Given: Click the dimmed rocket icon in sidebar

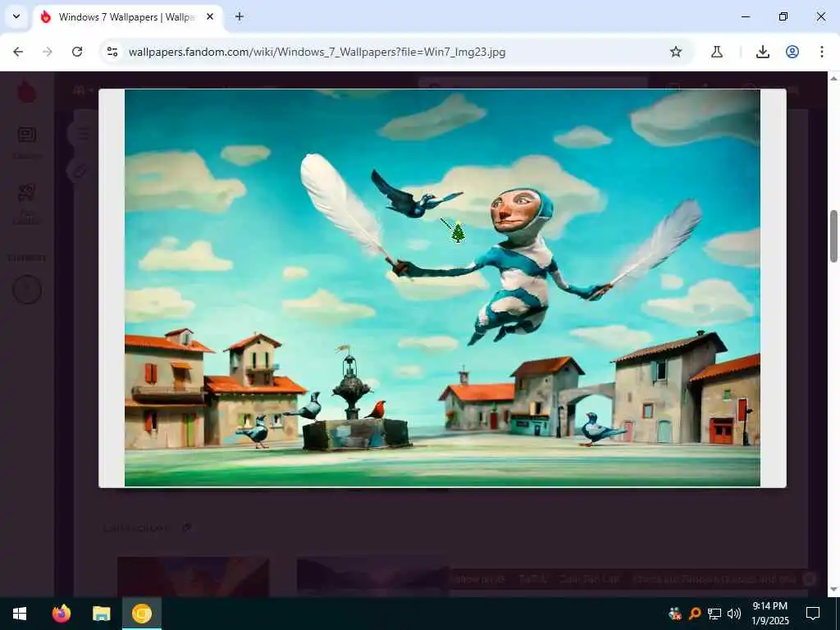Looking at the screenshot, I should 27,193.
